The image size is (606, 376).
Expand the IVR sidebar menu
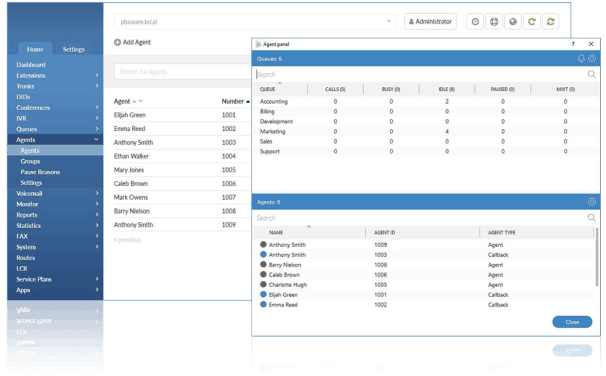coord(97,118)
